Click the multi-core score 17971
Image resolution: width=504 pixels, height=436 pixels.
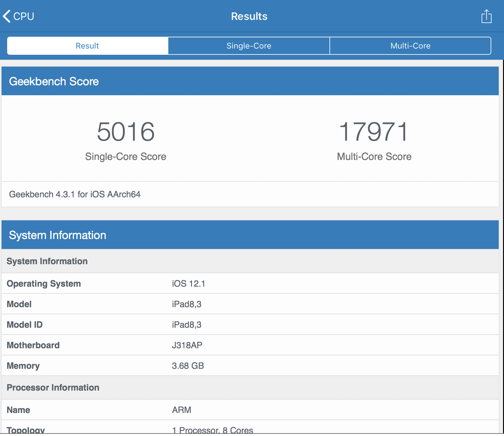click(x=374, y=132)
